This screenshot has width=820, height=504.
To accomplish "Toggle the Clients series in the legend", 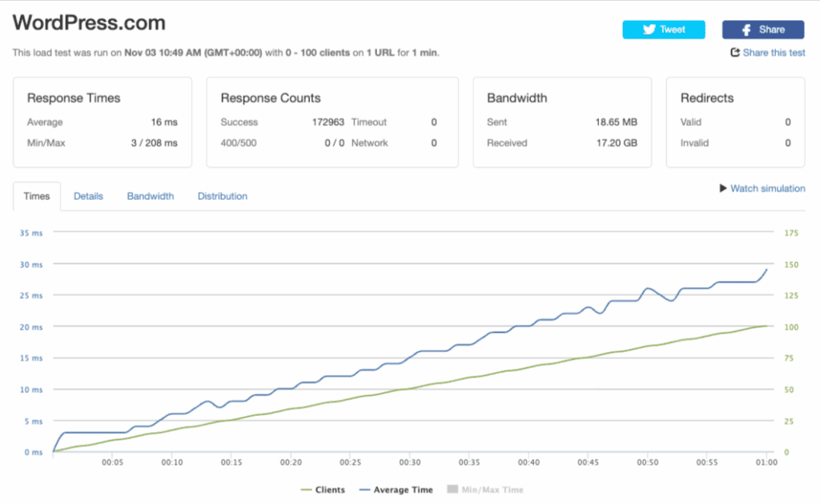I will click(330, 490).
